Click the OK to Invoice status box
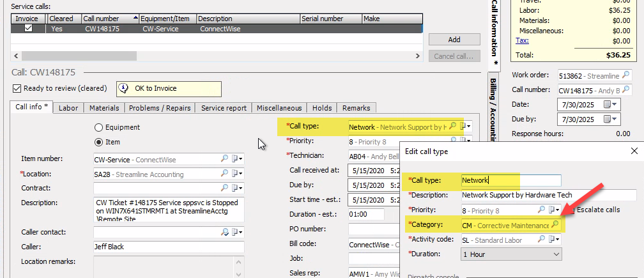The image size is (644, 278). click(x=169, y=89)
